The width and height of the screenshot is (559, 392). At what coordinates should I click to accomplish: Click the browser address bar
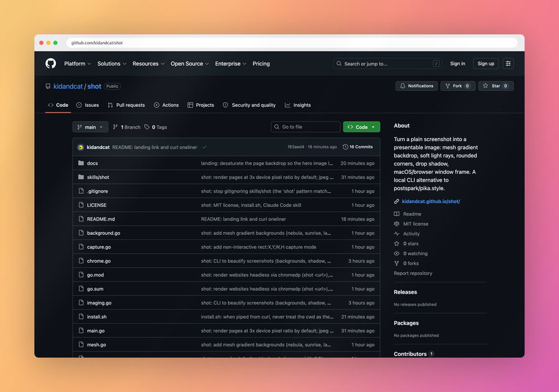point(292,43)
